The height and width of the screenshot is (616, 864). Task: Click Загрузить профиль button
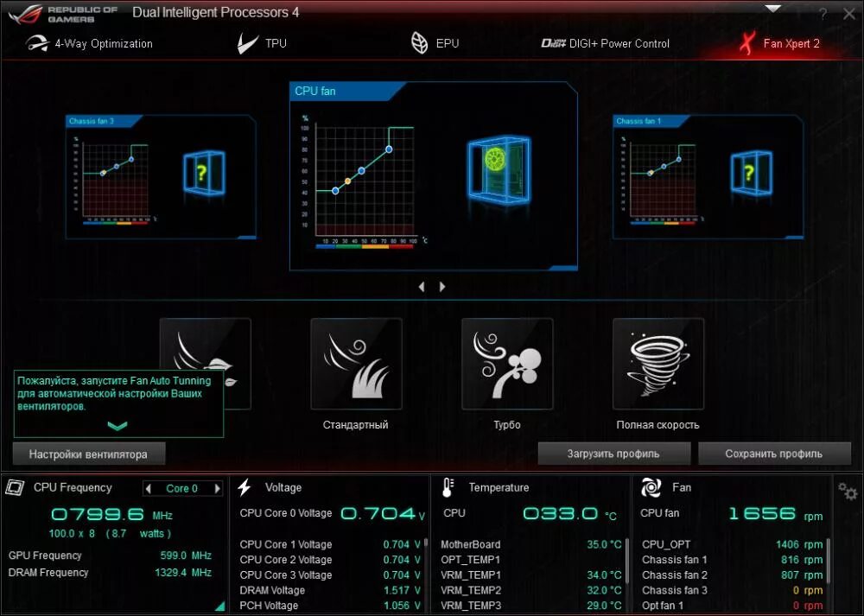(x=613, y=454)
